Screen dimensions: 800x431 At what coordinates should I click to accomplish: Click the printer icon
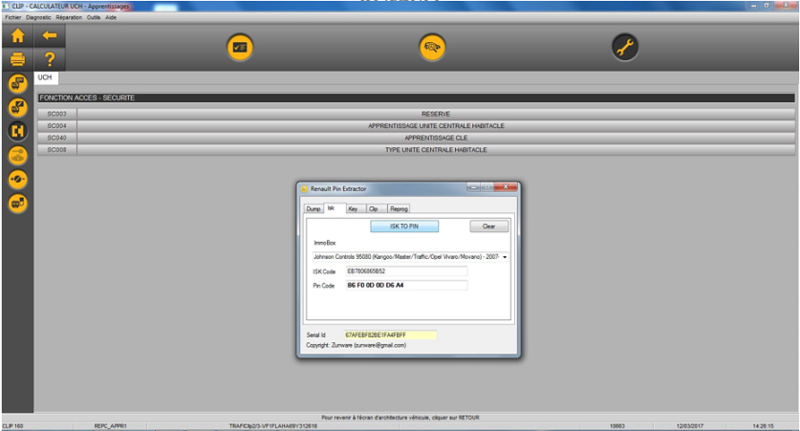click(18, 59)
